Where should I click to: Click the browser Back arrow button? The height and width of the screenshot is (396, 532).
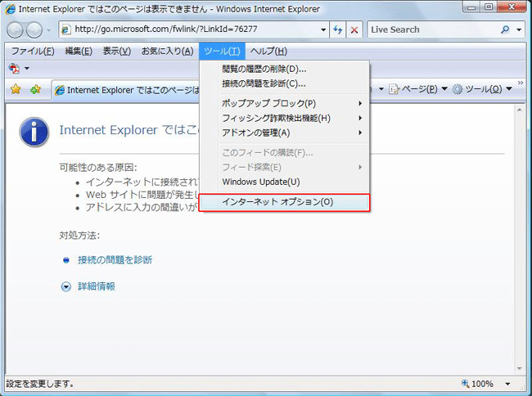click(15, 30)
